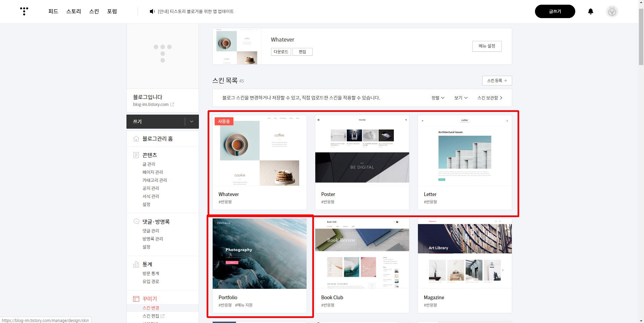The image size is (644, 323).
Task: Click external link icon next to 스킨 편집
Action: click(163, 316)
